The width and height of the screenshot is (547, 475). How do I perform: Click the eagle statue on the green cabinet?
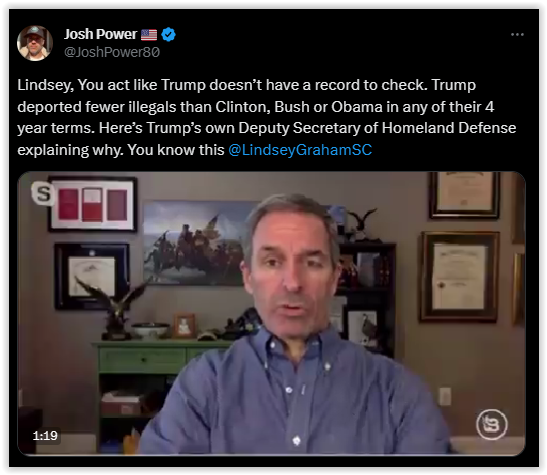(x=114, y=309)
